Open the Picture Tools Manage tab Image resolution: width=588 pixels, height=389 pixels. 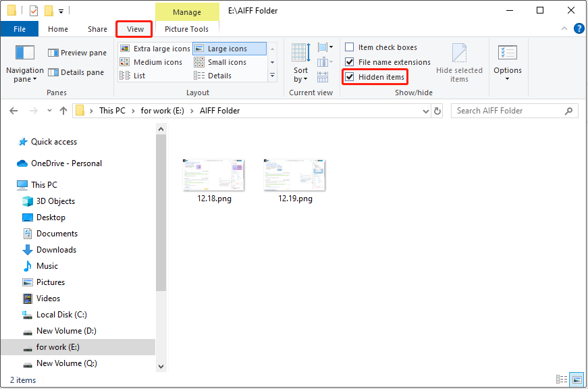pyautogui.click(x=187, y=11)
